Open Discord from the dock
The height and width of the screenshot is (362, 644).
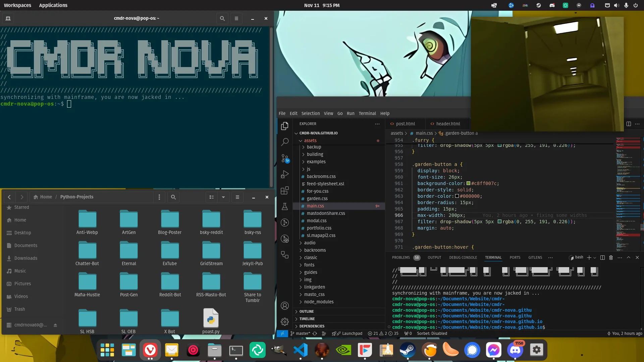515,350
